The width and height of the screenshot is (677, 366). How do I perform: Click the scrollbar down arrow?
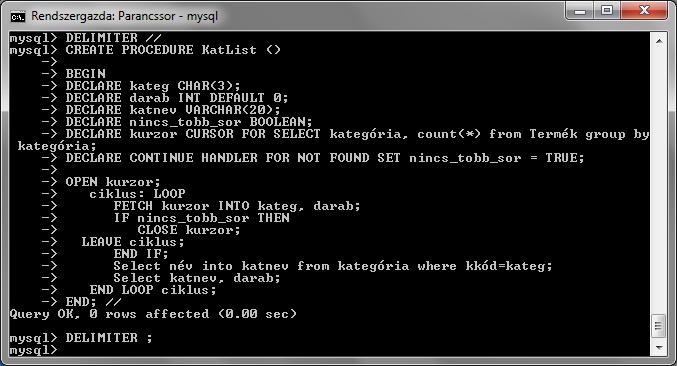pos(658,347)
